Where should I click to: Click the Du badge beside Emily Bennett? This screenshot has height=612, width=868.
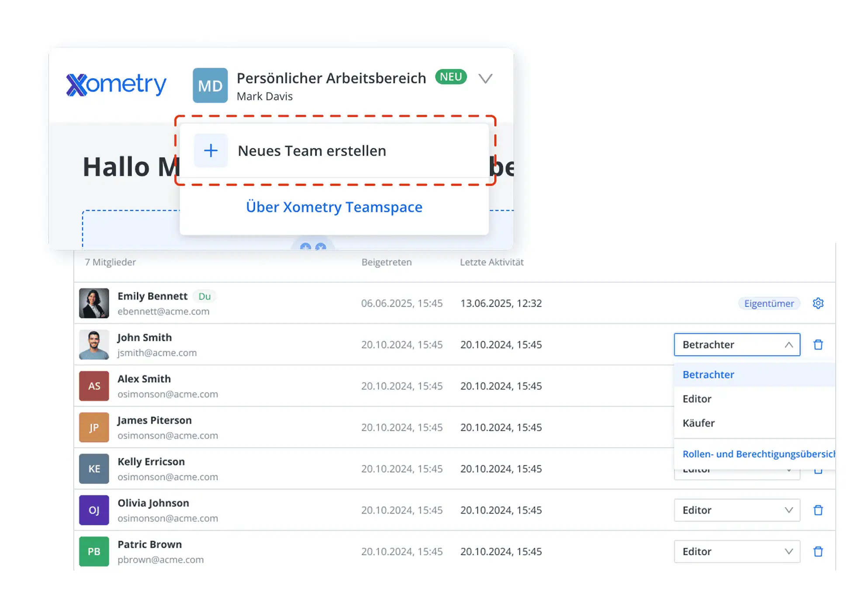pyautogui.click(x=204, y=296)
